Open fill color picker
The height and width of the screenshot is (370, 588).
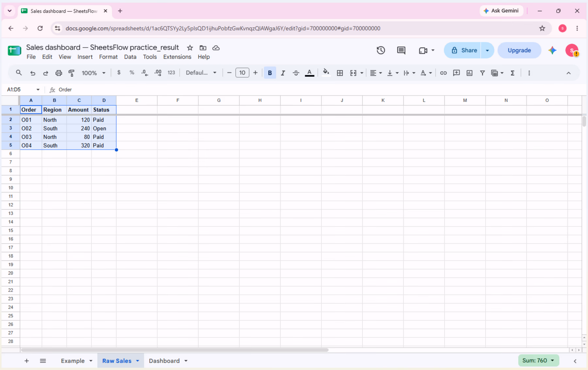326,73
